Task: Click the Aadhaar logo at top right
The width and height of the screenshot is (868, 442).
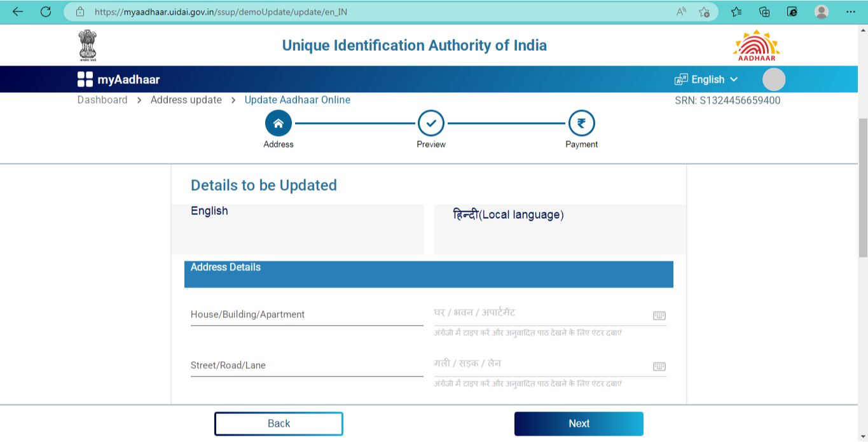Action: coord(755,45)
